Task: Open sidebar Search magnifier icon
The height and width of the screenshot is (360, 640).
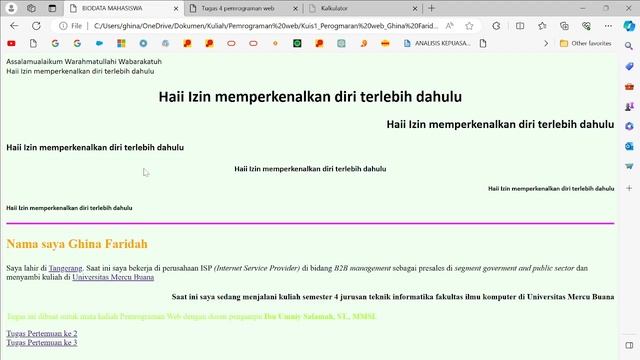Action: click(x=629, y=46)
